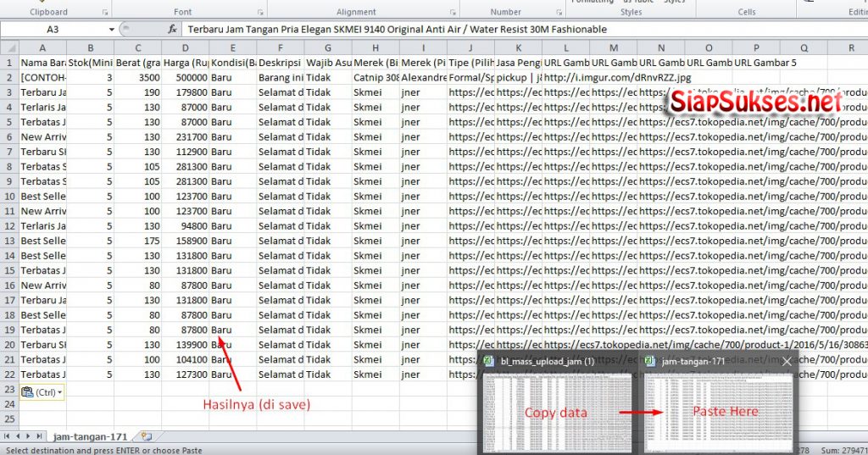Screen dimensions: 868x455
Task: Go to previous sheet with navigation arrow
Action: tap(17, 436)
